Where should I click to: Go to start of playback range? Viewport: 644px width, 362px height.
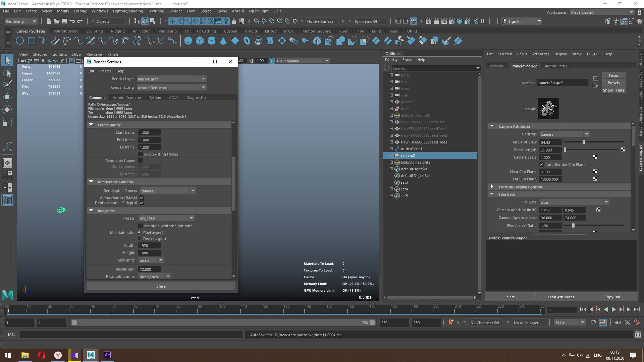(583, 310)
